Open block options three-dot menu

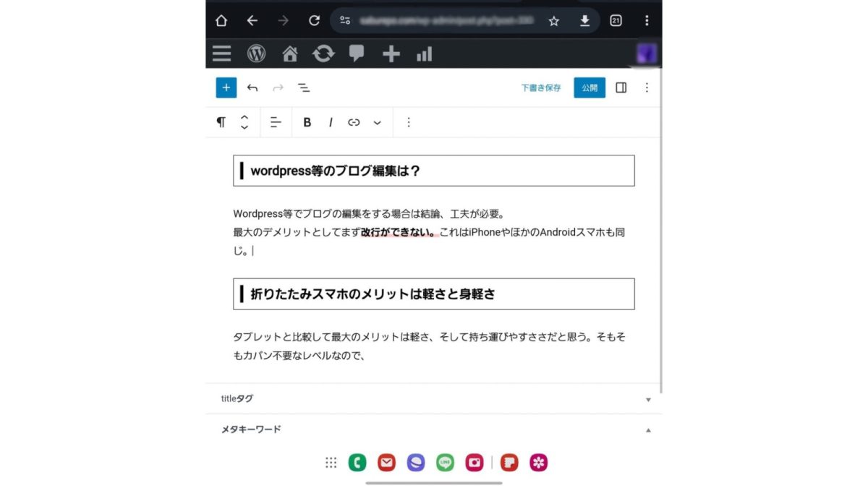(x=409, y=122)
